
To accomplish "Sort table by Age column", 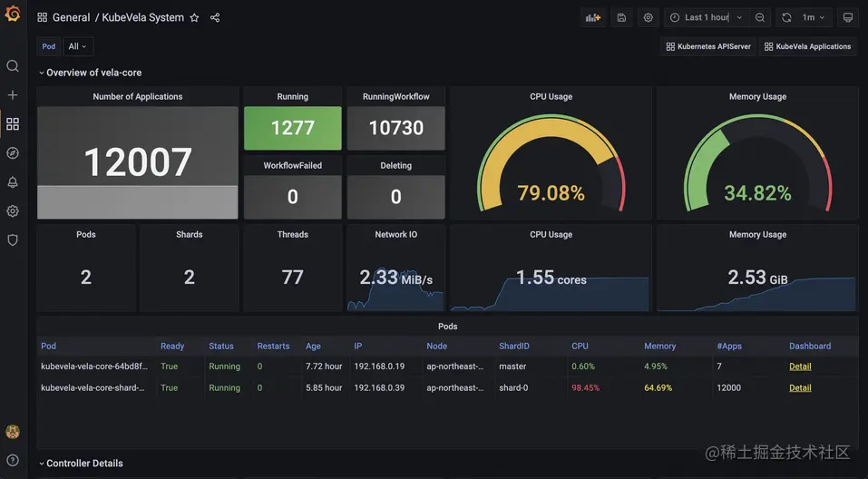I will tap(313, 347).
